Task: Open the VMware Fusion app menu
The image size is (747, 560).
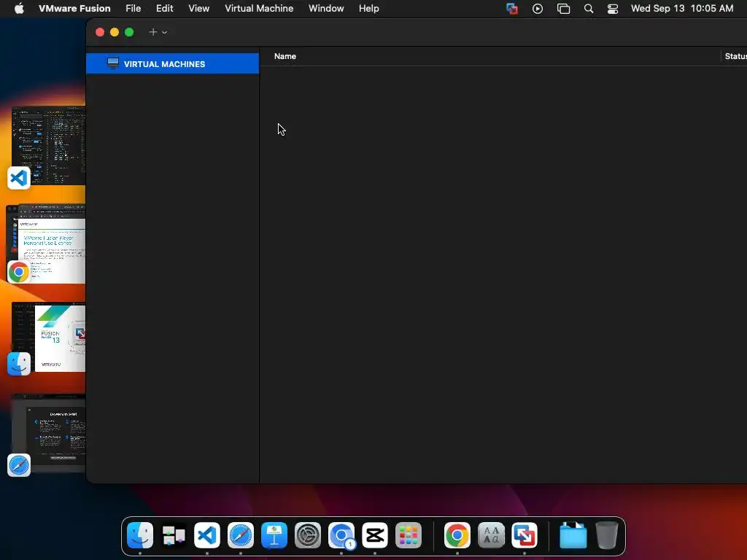Action: [74, 8]
